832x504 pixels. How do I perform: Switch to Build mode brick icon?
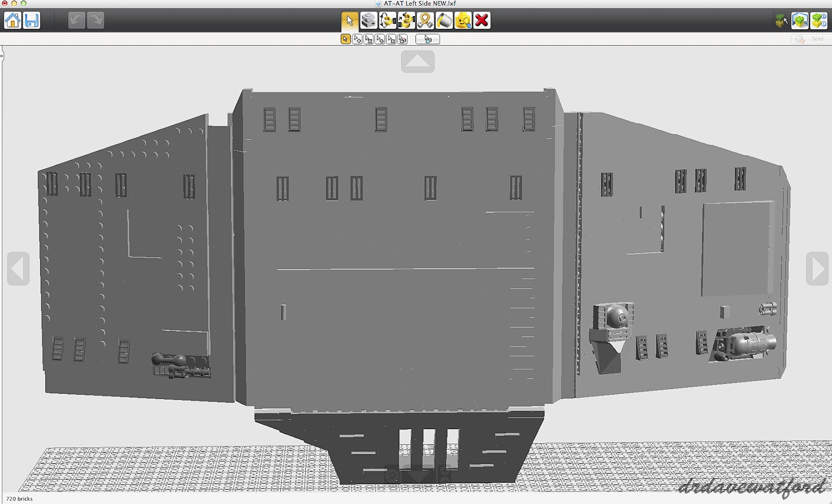(781, 21)
